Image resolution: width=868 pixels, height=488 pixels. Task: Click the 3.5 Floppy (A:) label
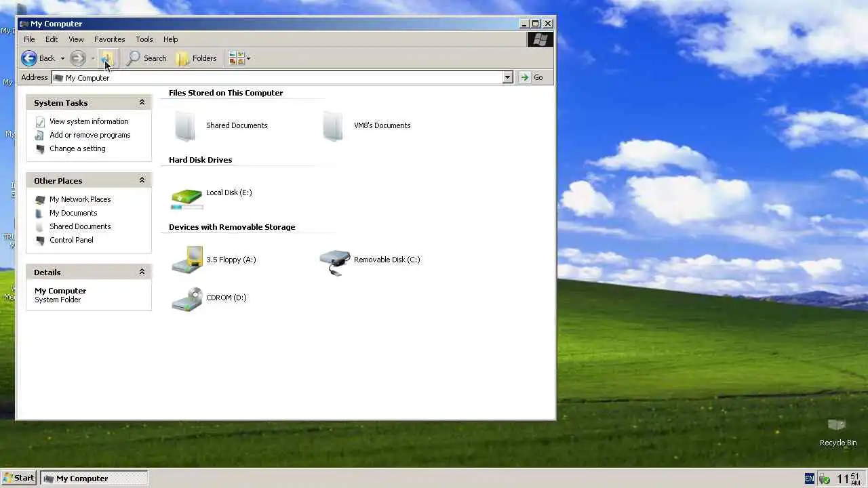coord(231,260)
